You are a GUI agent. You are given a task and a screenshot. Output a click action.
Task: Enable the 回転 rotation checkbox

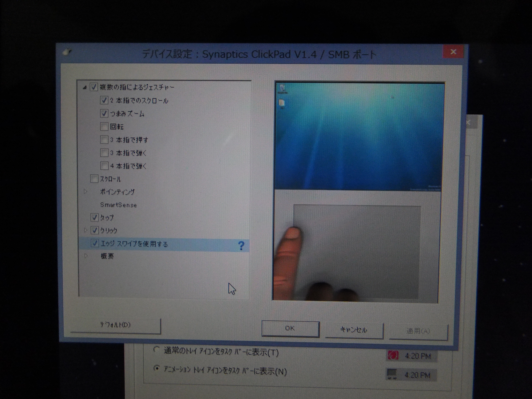104,126
